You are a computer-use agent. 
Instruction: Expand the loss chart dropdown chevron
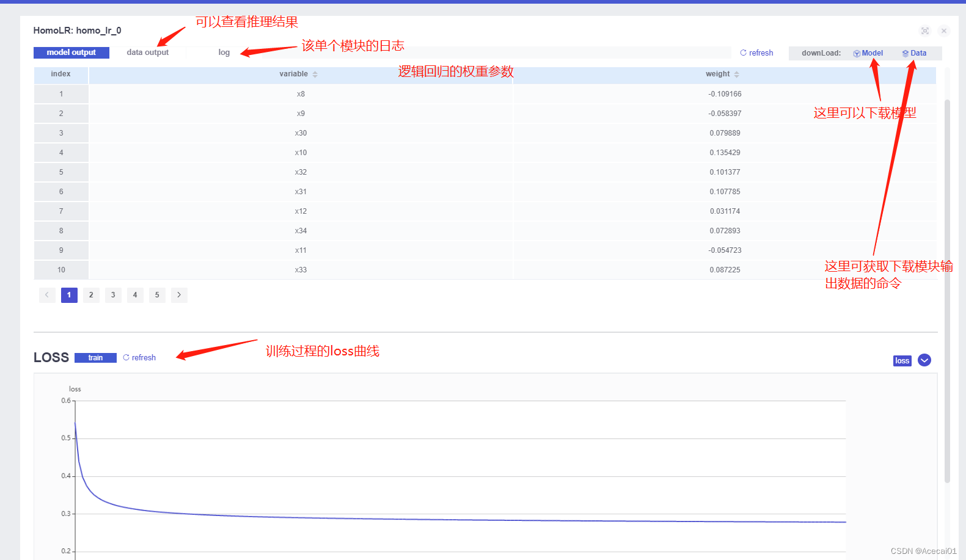pyautogui.click(x=924, y=360)
